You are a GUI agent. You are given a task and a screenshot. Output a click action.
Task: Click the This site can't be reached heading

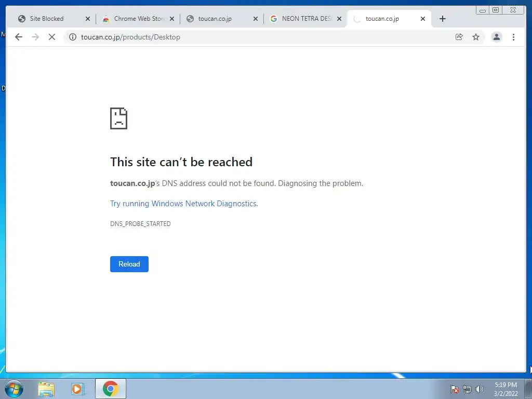pos(181,162)
